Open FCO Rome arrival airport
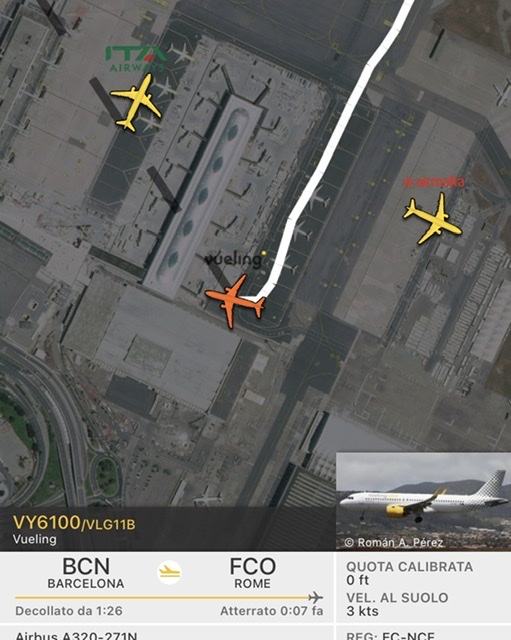The image size is (511, 640). tap(252, 573)
